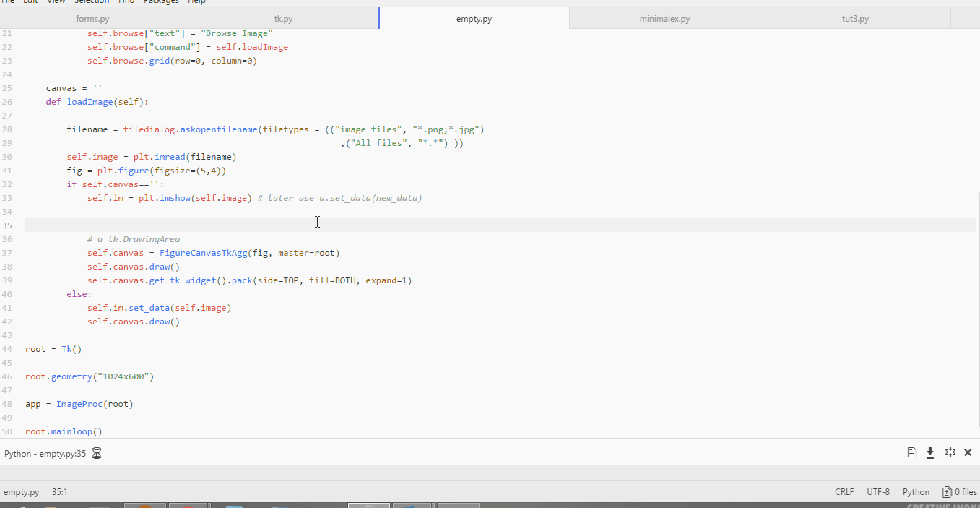
Task: Click 'get_tk_widget().pack' line 39
Action: [x=201, y=280]
